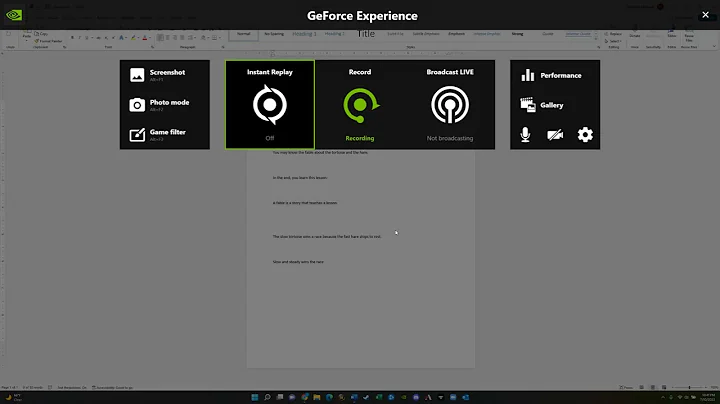The width and height of the screenshot is (720, 404).
Task: Click the green Recording status text
Action: coord(360,138)
